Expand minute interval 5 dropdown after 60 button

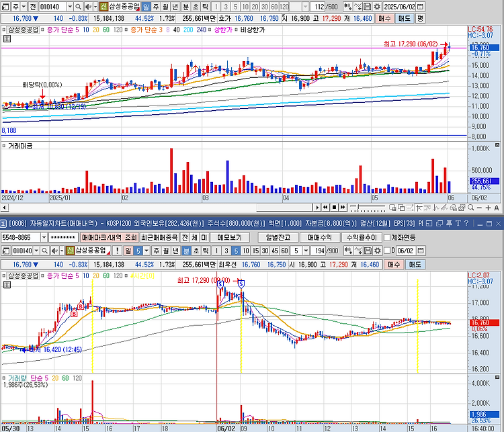[306, 251]
